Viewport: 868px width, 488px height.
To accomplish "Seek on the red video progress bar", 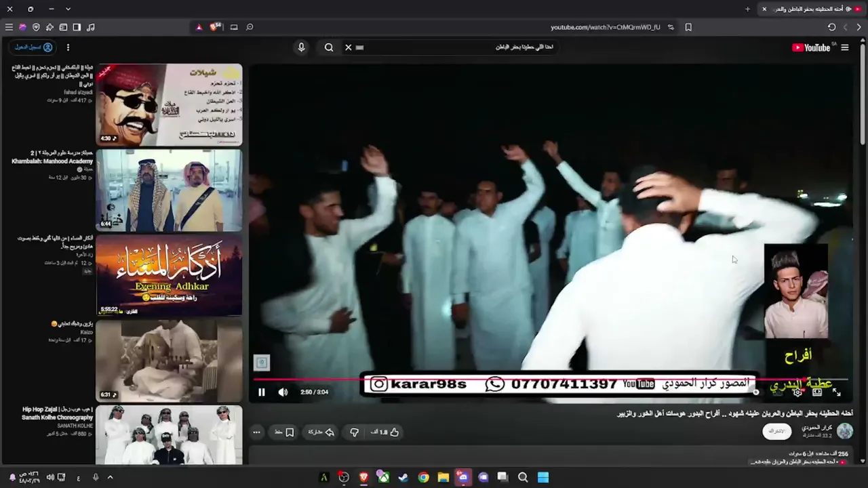I will pyautogui.click(x=551, y=380).
